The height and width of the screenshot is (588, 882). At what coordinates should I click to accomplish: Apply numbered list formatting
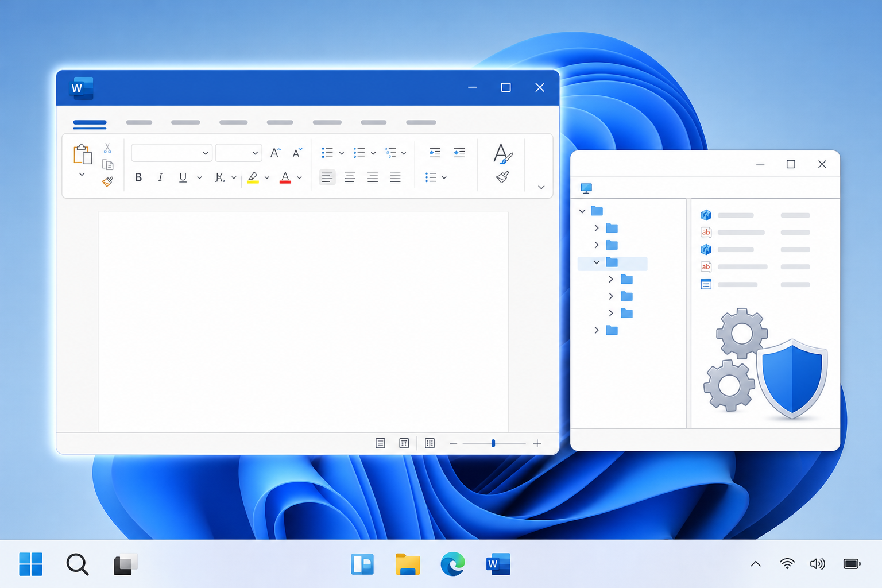point(359,153)
